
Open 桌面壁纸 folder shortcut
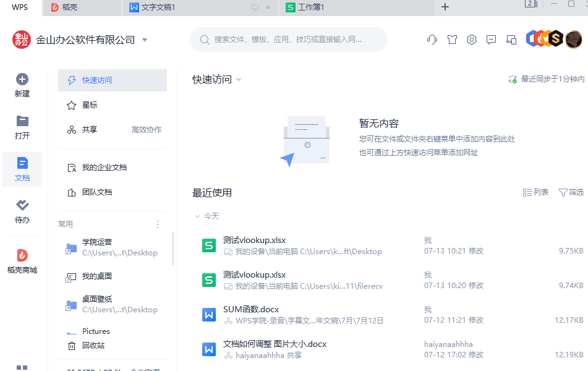coord(113,304)
